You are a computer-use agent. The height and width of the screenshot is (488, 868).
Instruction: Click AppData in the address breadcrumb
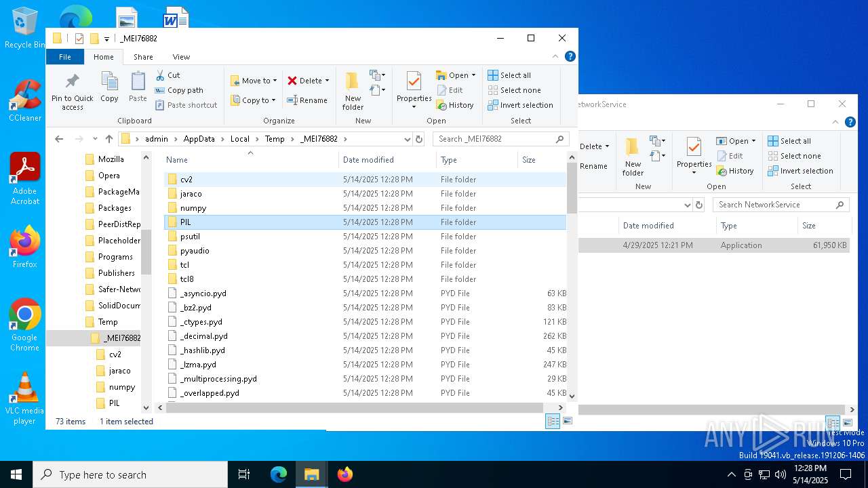tap(199, 139)
